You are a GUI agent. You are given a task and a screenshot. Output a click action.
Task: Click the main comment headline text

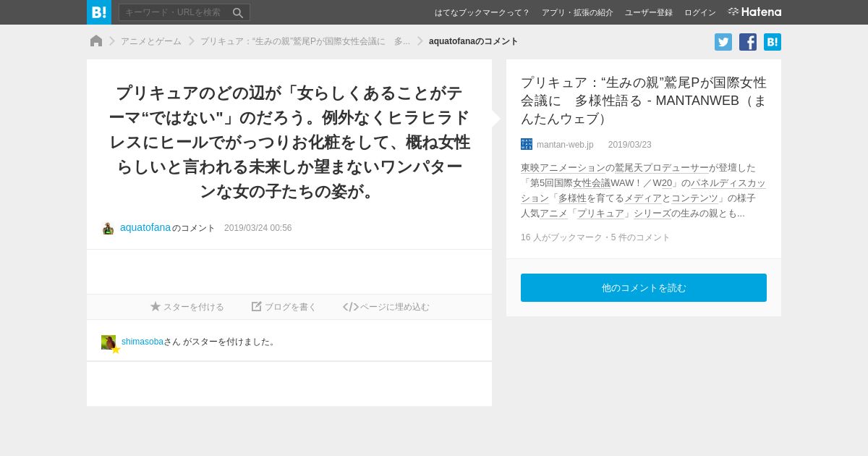289,142
